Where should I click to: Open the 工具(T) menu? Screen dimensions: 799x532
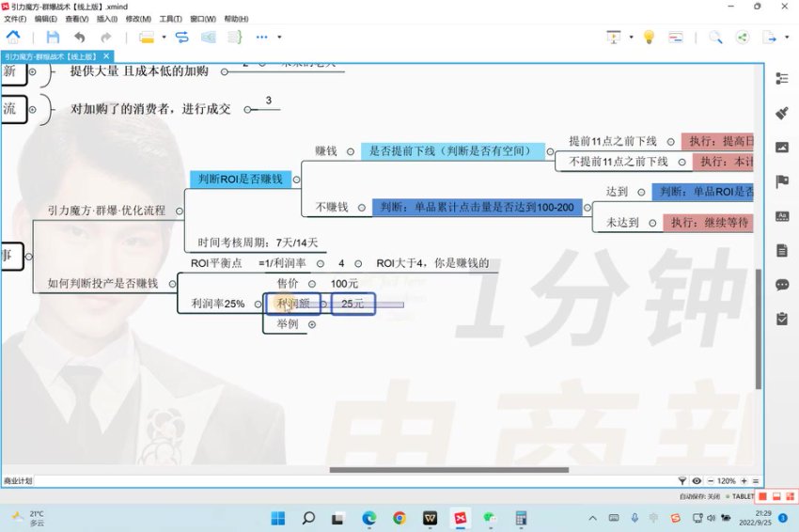pyautogui.click(x=170, y=19)
